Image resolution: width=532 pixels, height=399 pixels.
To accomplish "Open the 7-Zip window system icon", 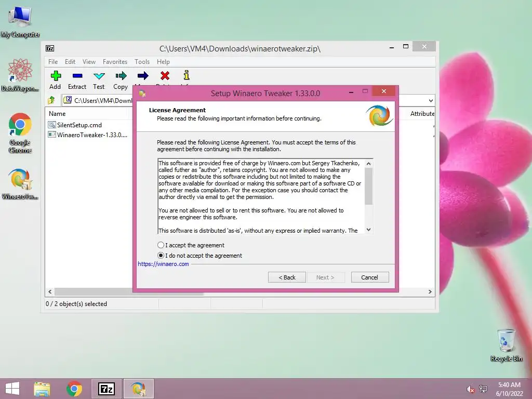I will (50, 48).
